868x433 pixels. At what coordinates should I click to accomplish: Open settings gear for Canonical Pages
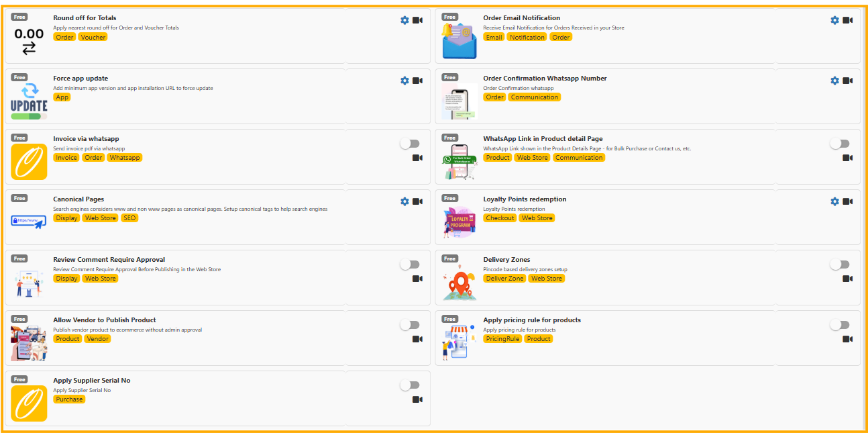pos(404,201)
